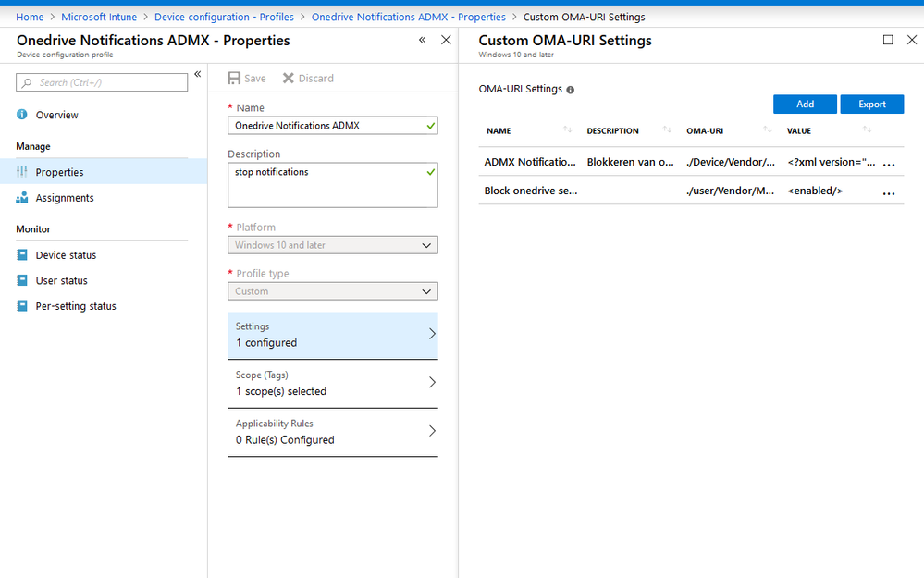Select Properties in the side menu
Image resolution: width=924 pixels, height=578 pixels.
tap(103, 171)
